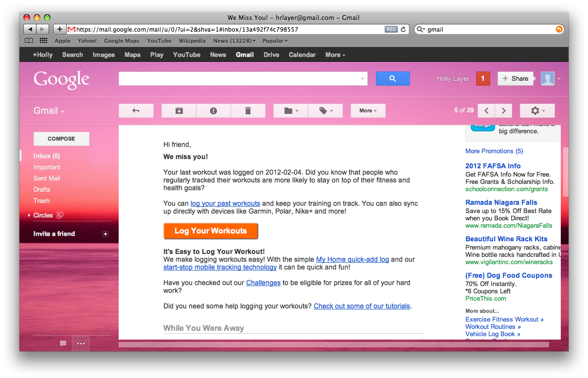The width and height of the screenshot is (588, 378).
Task: Click the blue search magnifier button
Action: click(392, 79)
